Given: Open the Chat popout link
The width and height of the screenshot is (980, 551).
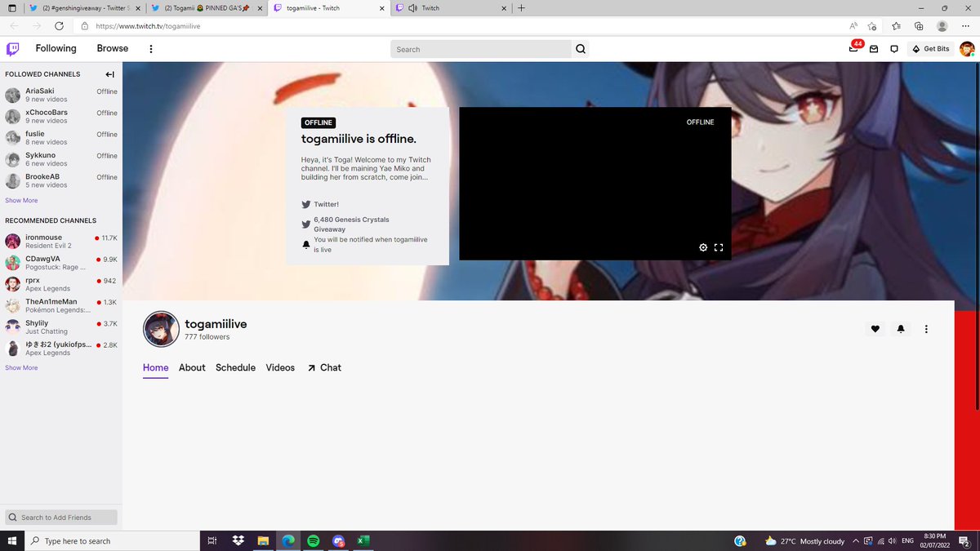Looking at the screenshot, I should (x=324, y=368).
